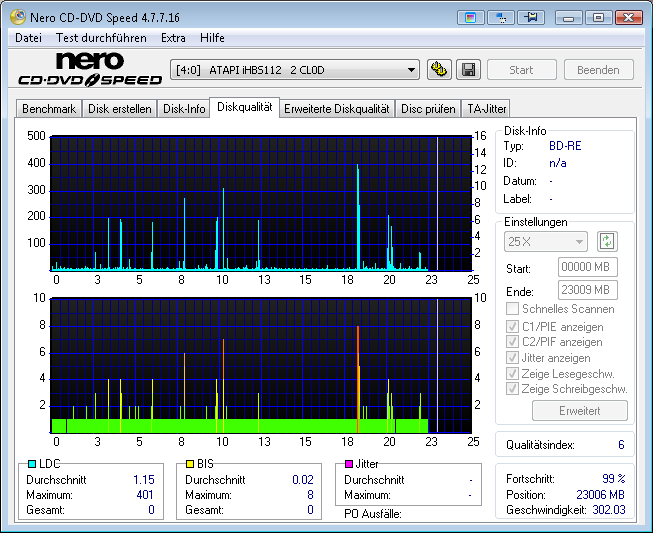The width and height of the screenshot is (653, 533).
Task: Open the Datei menu
Action: [x=28, y=38]
